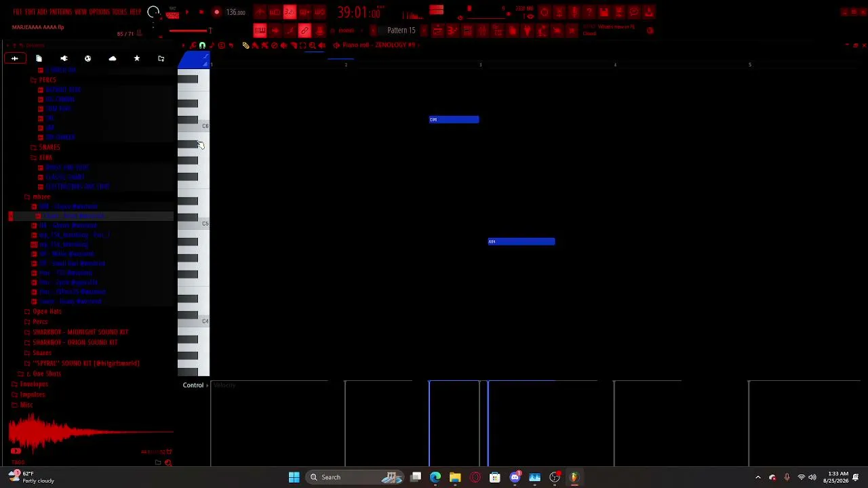This screenshot has width=868, height=488.
Task: Open the VIEW menu
Action: tap(81, 12)
